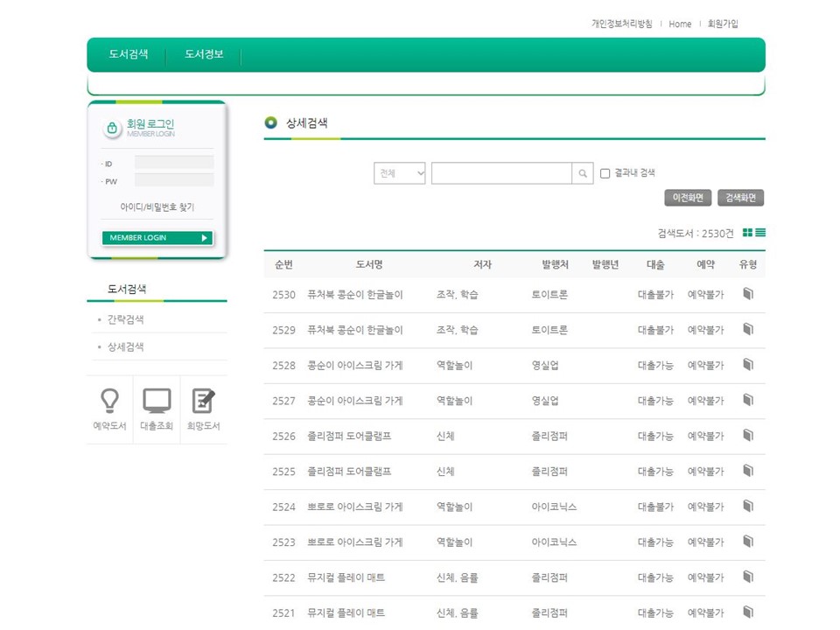Image resolution: width=840 pixels, height=630 pixels.
Task: Click the magnifier search icon button
Action: pos(584,173)
